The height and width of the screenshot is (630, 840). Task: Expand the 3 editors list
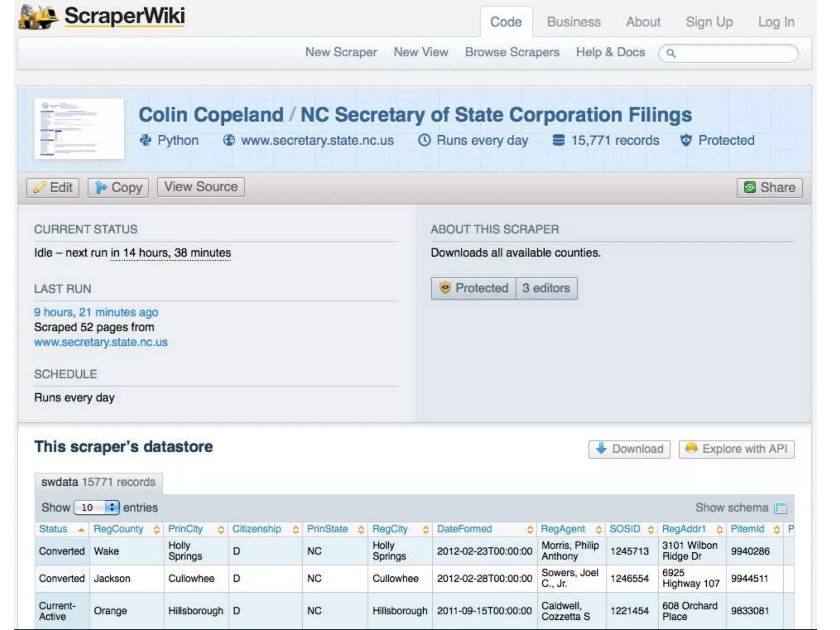click(x=546, y=288)
